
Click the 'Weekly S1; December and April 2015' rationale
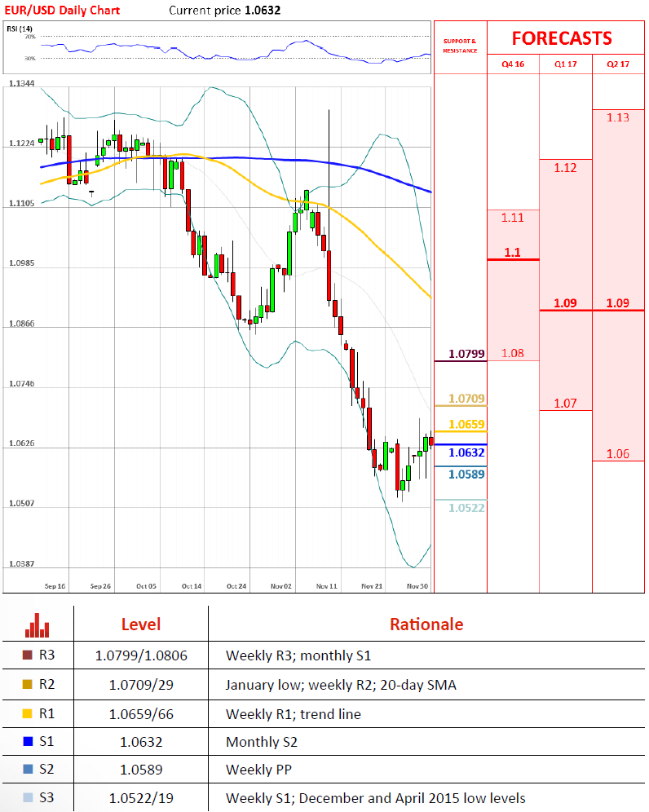pos(376,798)
